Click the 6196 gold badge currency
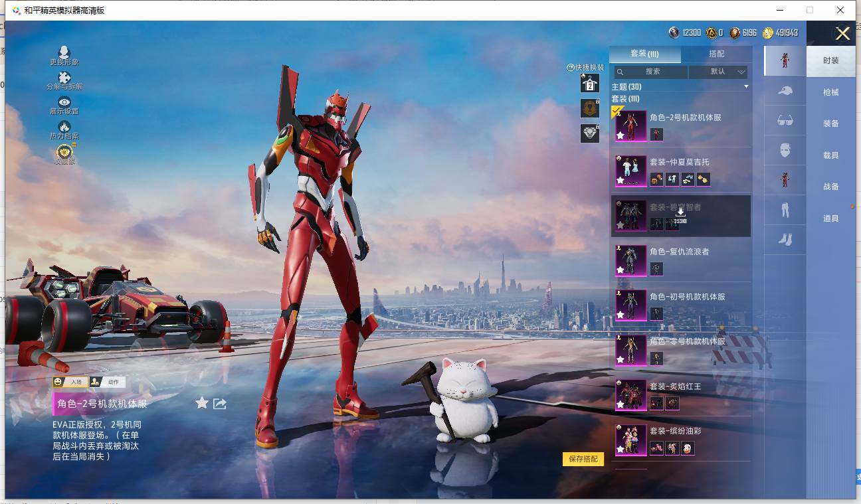The height and width of the screenshot is (504, 861). pos(743,33)
